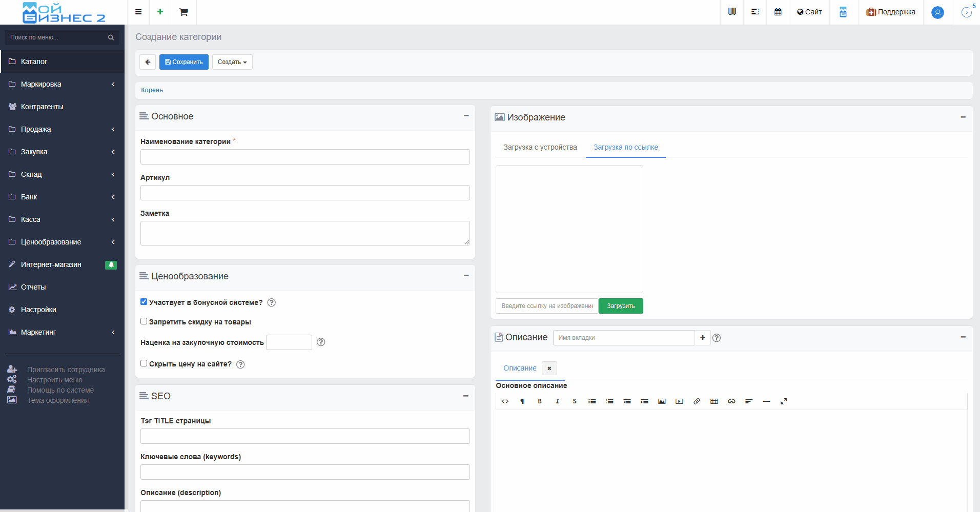This screenshot has width=980, height=512.
Task: Open Контрагенты in sidebar
Action: (62, 107)
